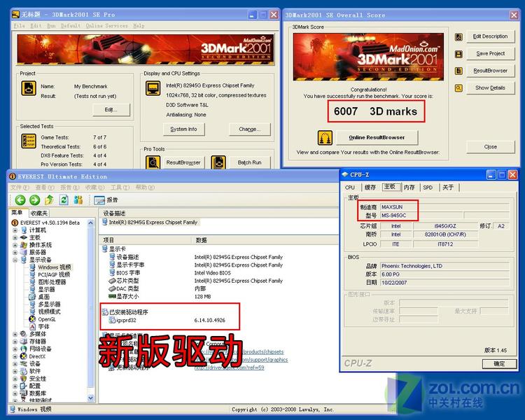Switch to 缓存 tab in CPU-Z
The image size is (525, 420).
(370, 188)
